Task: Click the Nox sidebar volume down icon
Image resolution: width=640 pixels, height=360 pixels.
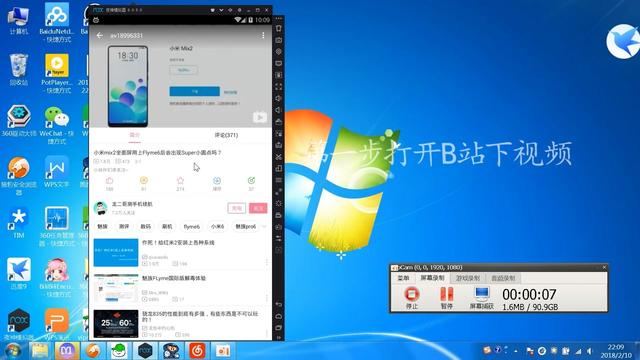Action: 279,110
